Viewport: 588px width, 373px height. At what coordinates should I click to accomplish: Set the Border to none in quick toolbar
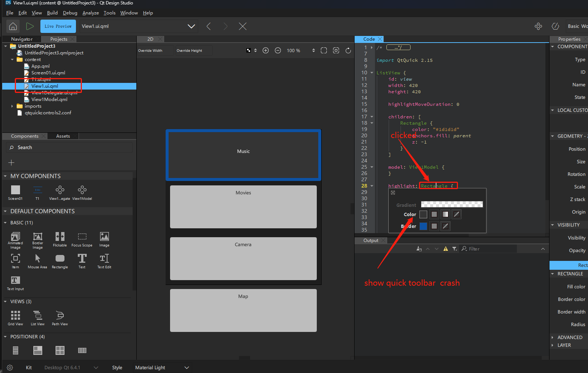(x=445, y=226)
